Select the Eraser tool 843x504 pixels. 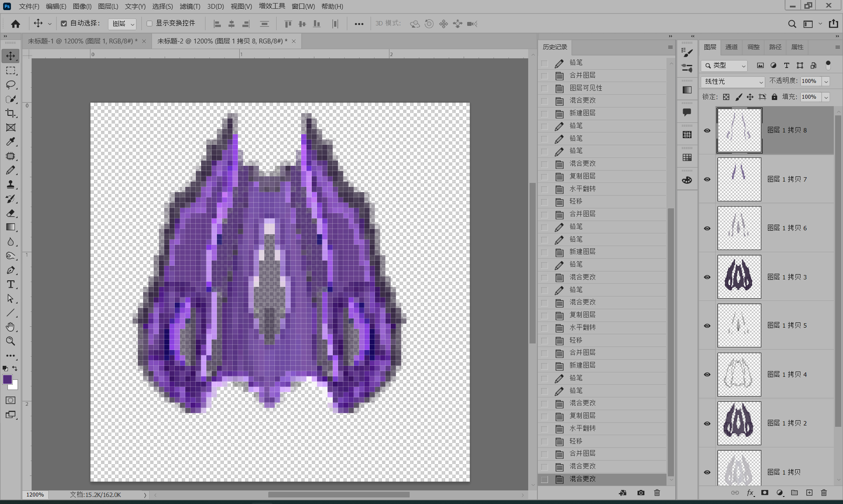click(11, 213)
